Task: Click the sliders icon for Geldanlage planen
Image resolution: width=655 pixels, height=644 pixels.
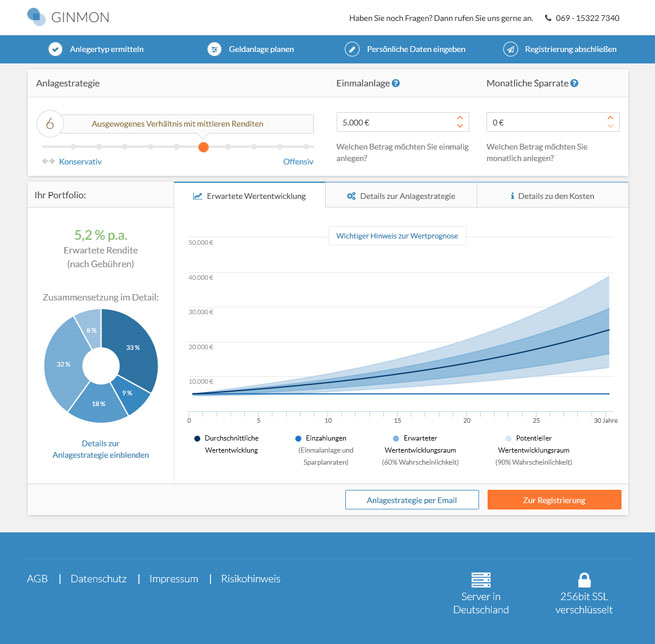Action: click(x=214, y=49)
